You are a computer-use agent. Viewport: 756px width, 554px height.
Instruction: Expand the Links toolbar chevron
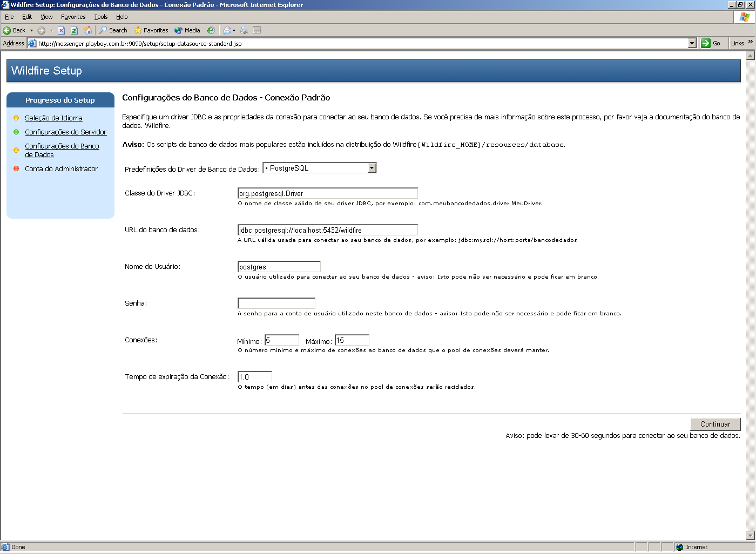(x=750, y=42)
